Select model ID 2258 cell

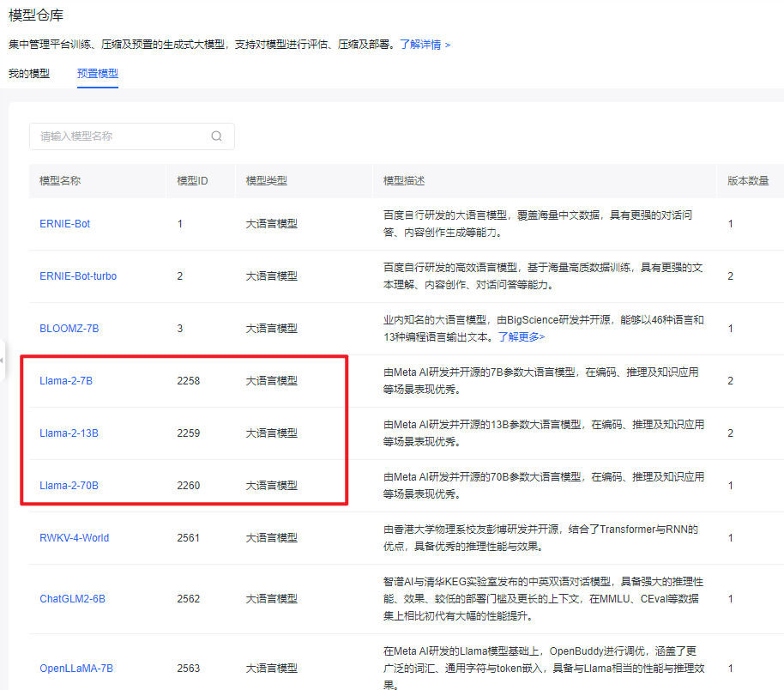(x=189, y=381)
